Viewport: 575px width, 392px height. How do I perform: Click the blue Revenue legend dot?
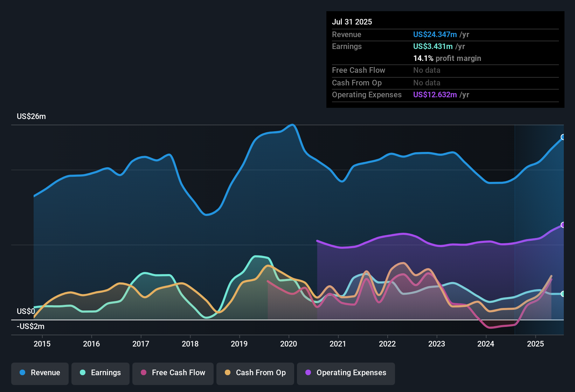pyautogui.click(x=22, y=373)
